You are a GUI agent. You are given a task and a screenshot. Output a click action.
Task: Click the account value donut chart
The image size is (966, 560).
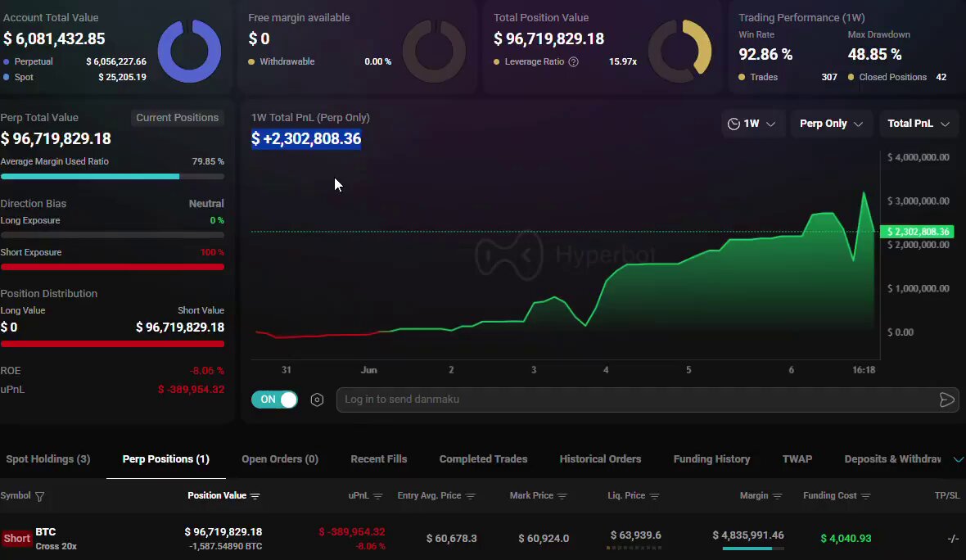(189, 51)
